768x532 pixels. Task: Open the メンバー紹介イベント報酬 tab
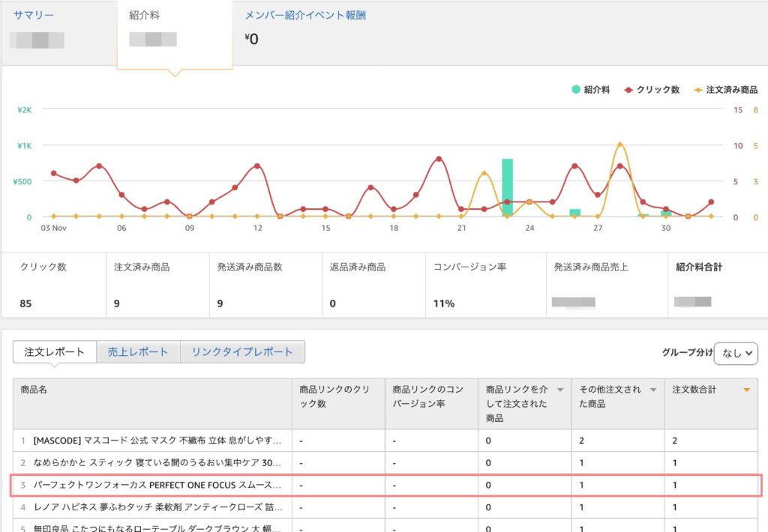pos(305,15)
